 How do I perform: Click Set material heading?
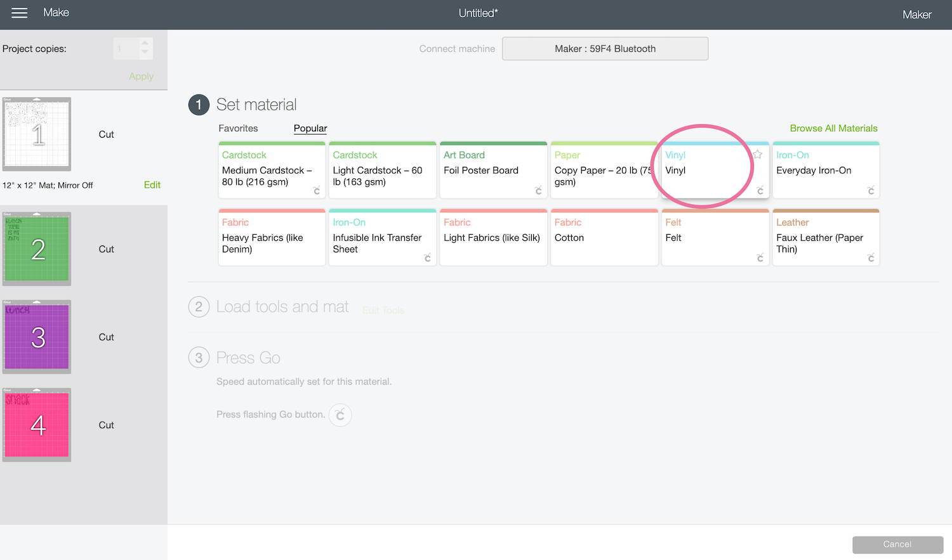point(256,105)
